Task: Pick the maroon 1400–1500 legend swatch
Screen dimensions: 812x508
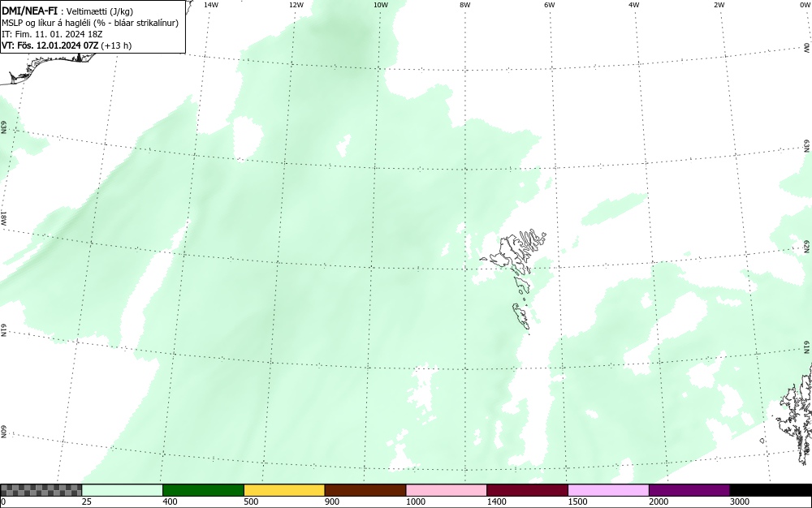Action: tap(527, 490)
